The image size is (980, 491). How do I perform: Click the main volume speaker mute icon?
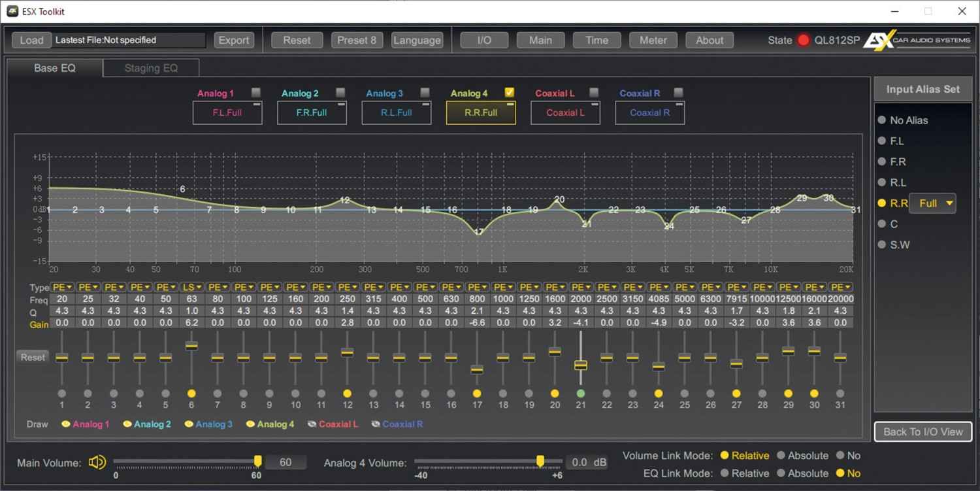[x=97, y=462]
